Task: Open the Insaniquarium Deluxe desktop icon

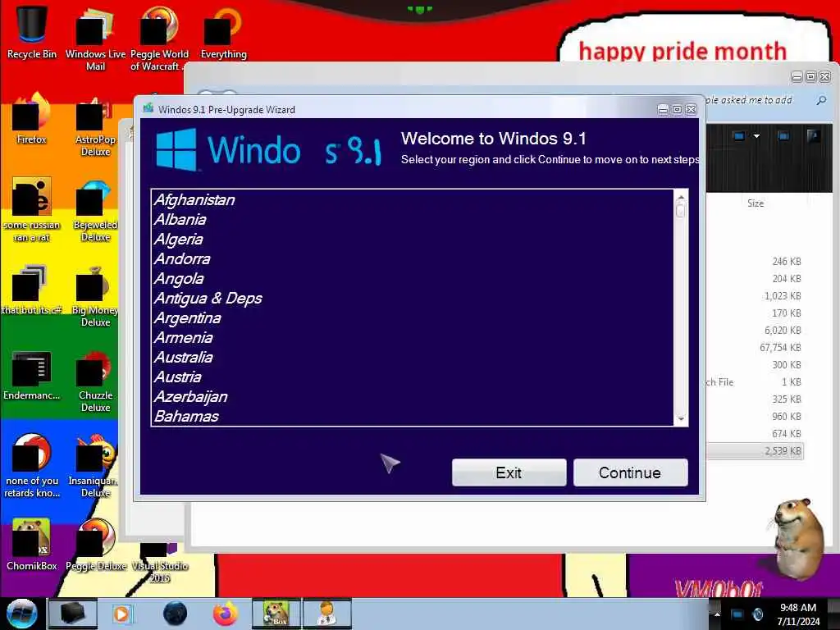Action: tap(94, 466)
